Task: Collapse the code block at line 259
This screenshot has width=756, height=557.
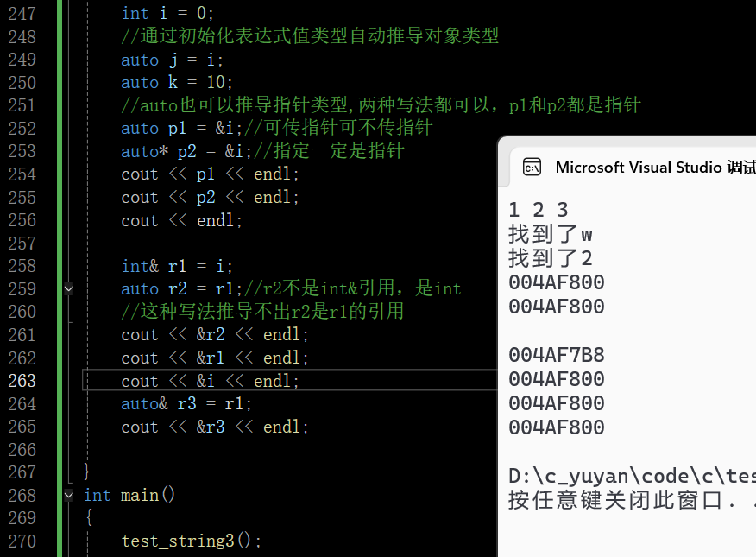Action: coord(69,289)
